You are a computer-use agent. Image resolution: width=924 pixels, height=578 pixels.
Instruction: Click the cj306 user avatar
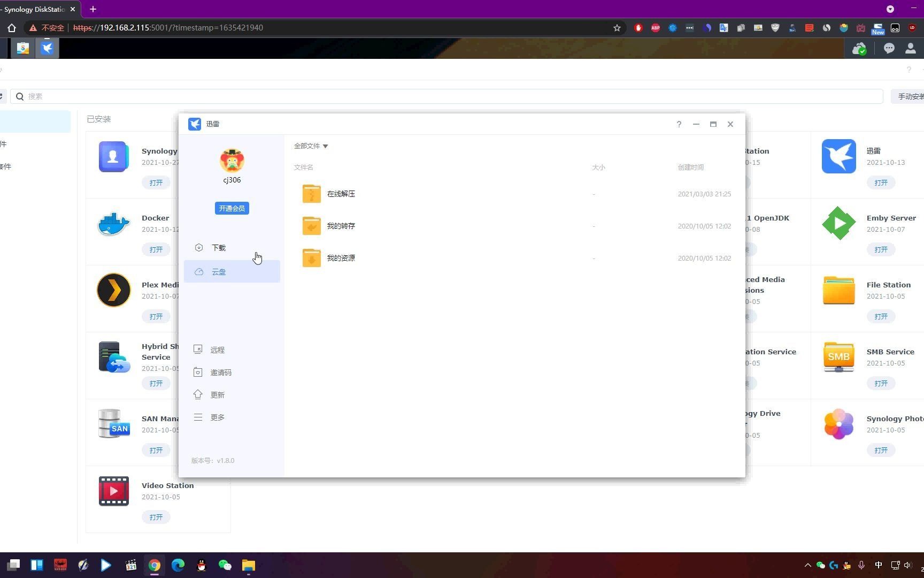point(232,160)
